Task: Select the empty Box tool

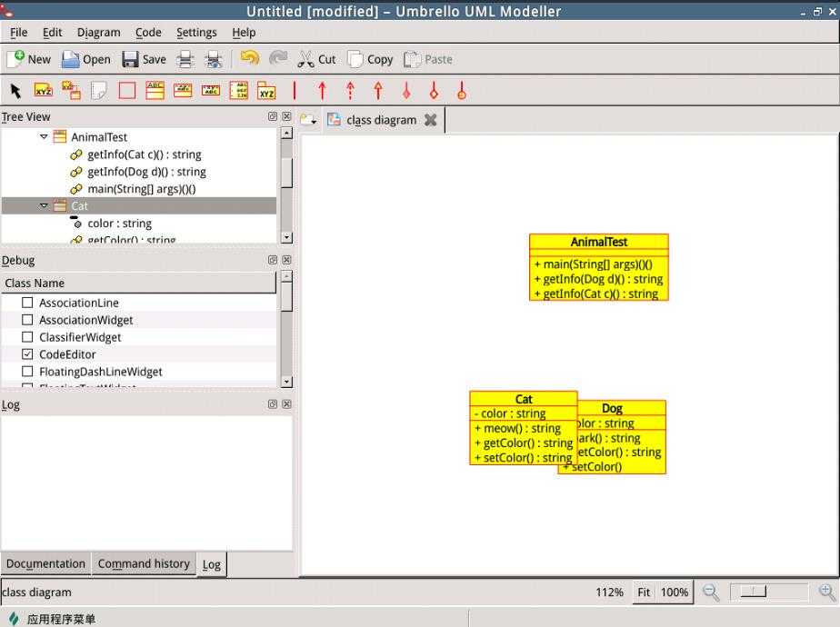Action: point(127,91)
